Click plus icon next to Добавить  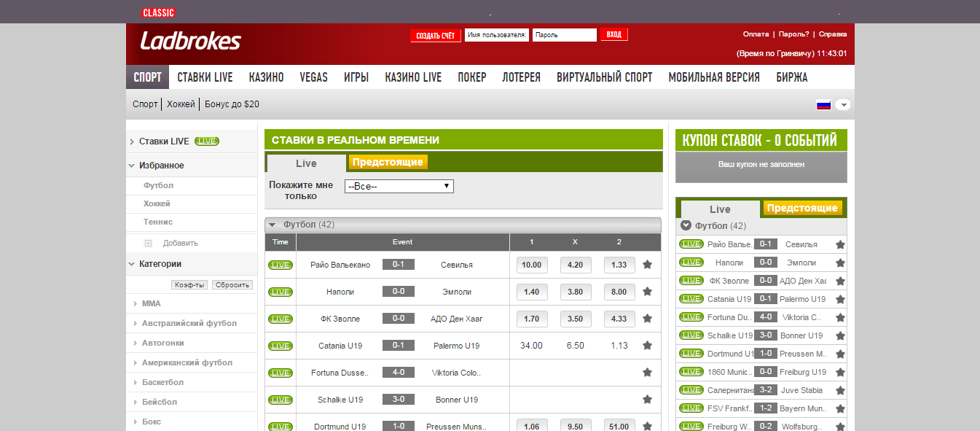(x=149, y=243)
